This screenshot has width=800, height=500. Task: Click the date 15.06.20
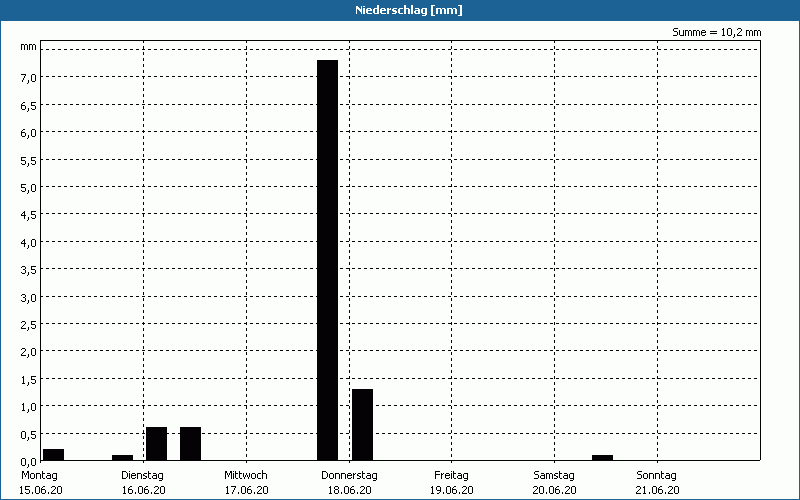point(41,490)
